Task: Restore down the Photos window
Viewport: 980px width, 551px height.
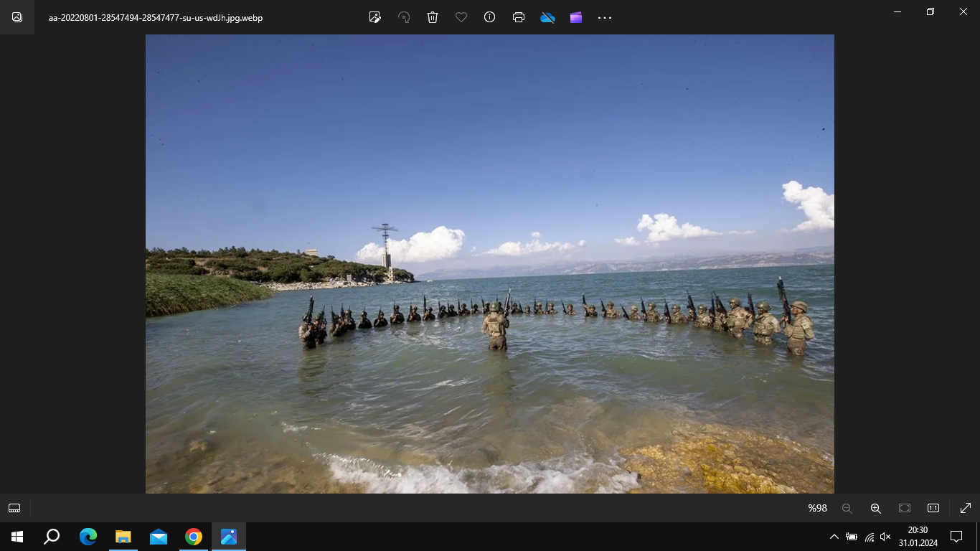Action: point(930,11)
